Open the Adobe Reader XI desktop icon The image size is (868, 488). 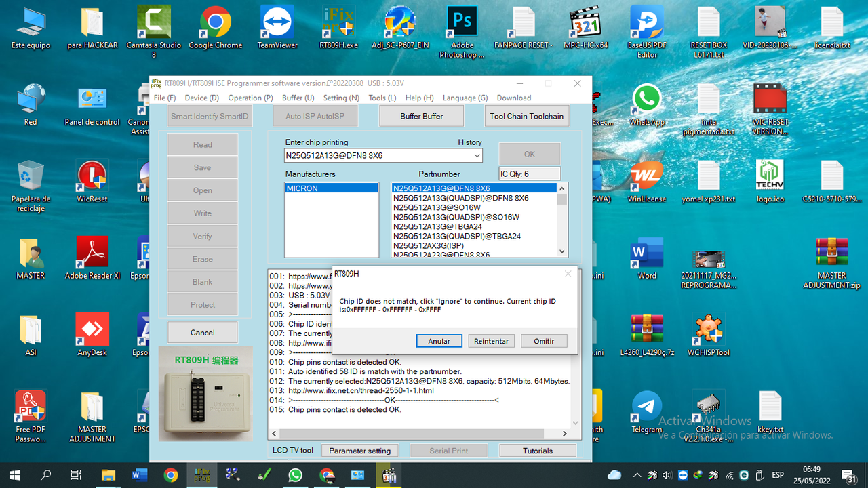[x=92, y=258]
